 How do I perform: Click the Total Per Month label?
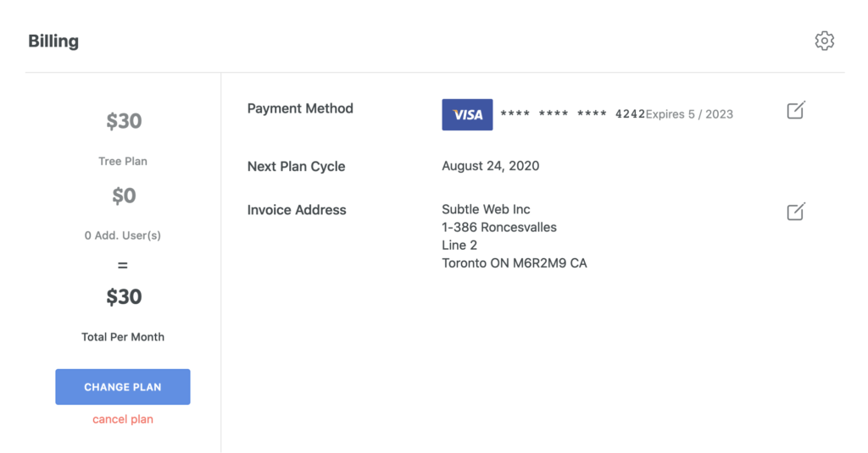123,337
